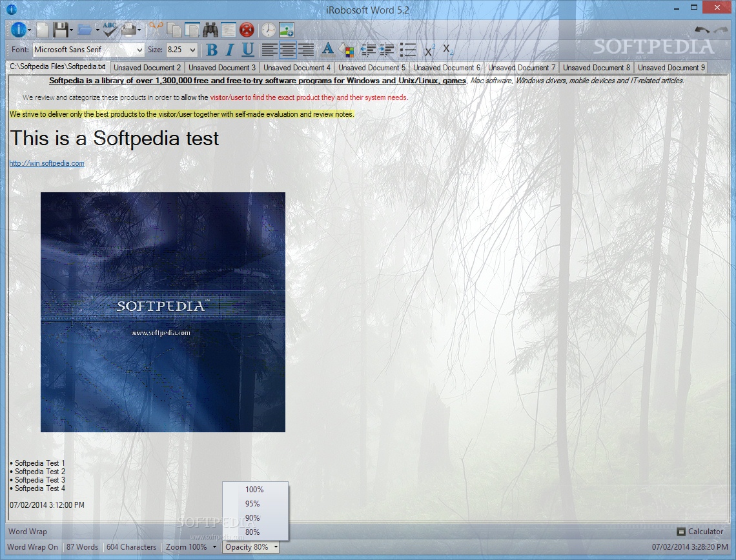Run the ABC spell check

(110, 30)
